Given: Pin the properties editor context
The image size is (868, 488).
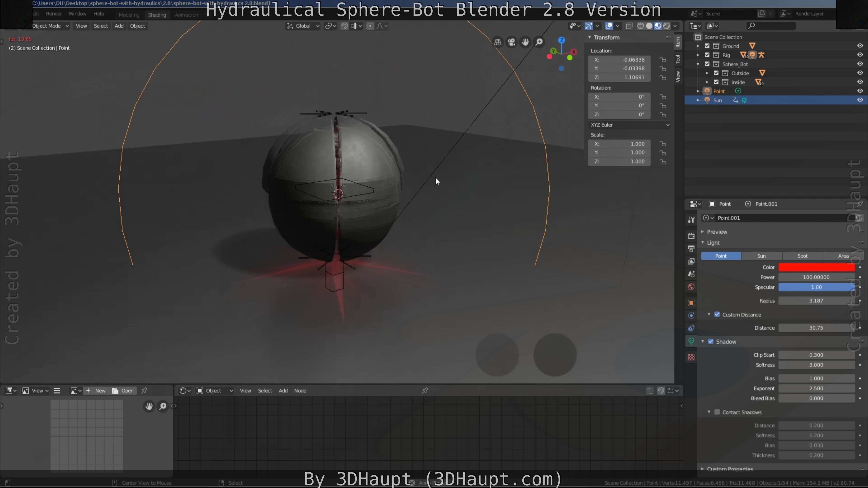Looking at the screenshot, I should (x=860, y=204).
